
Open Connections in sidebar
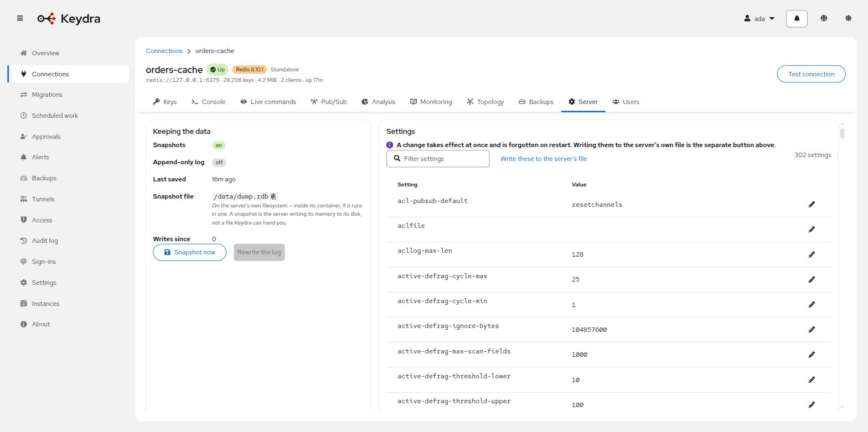tap(69, 74)
